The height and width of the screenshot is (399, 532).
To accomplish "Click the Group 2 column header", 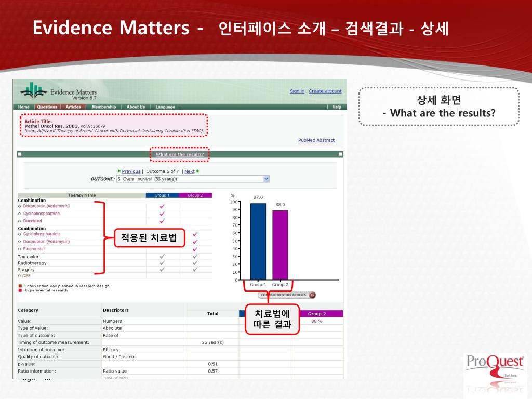I will pyautogui.click(x=195, y=195).
